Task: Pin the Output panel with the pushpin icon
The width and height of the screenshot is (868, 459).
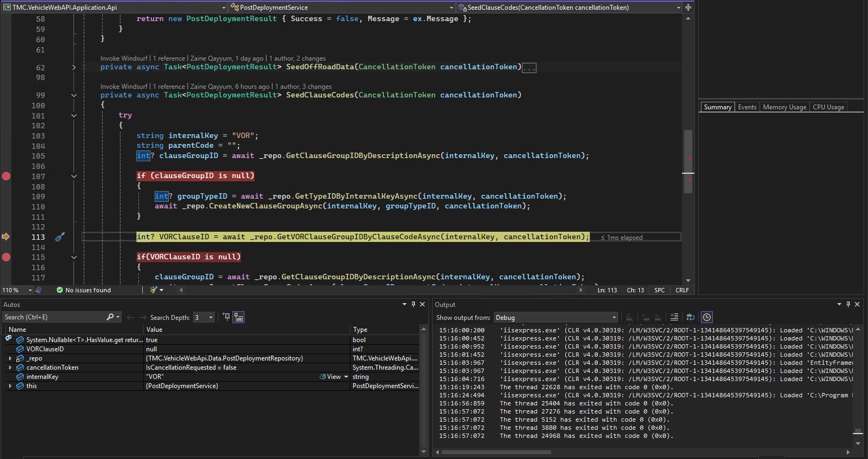Action: pyautogui.click(x=848, y=304)
